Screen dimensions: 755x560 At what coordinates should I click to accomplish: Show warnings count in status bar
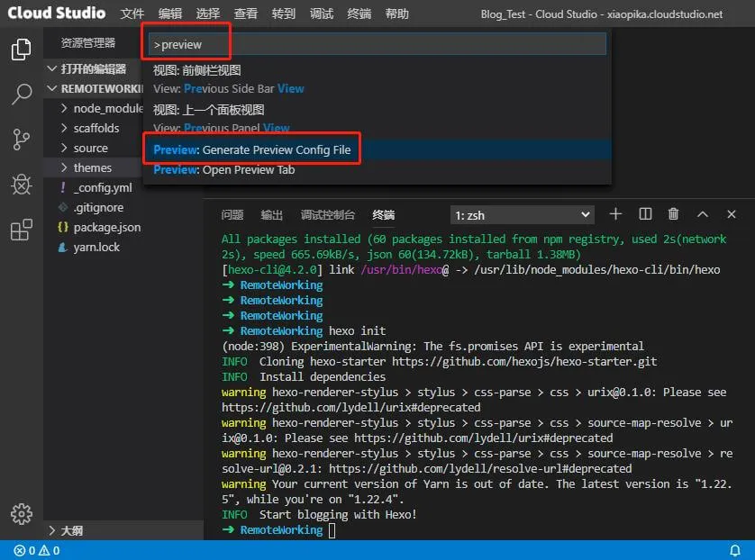click(50, 550)
